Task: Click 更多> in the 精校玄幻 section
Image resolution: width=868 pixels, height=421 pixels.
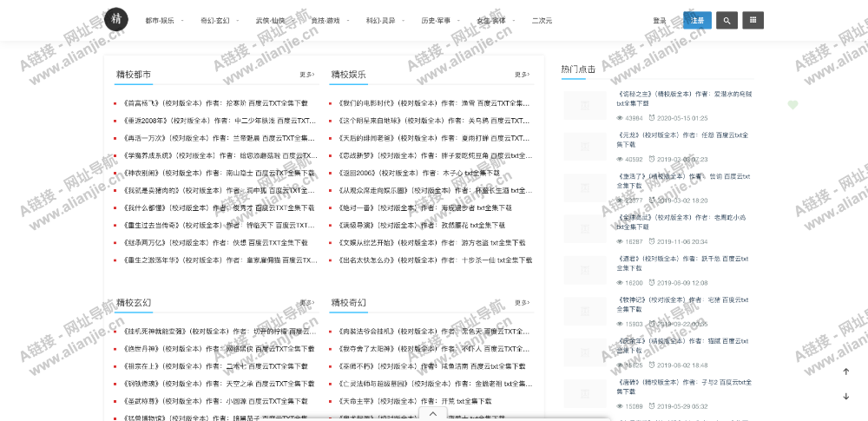Action: click(x=307, y=303)
